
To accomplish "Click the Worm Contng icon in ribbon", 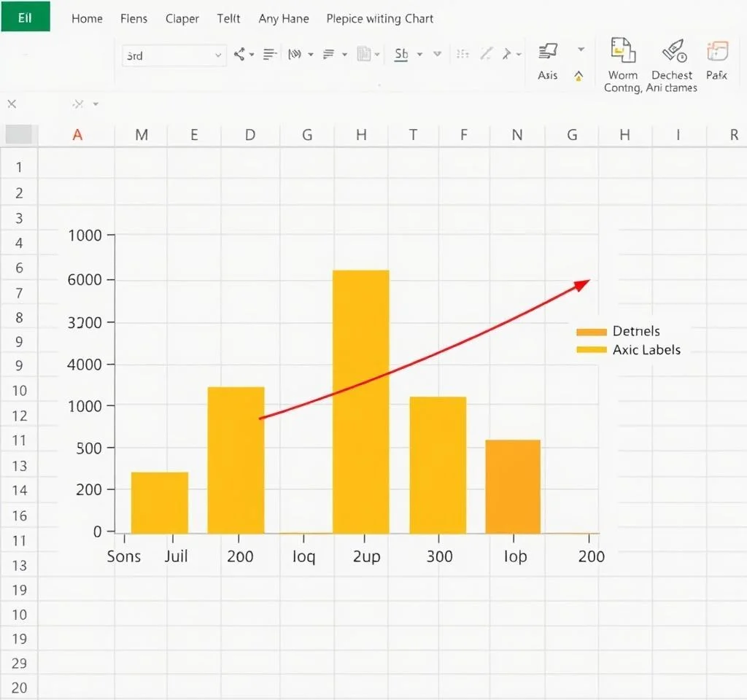I will coord(622,51).
